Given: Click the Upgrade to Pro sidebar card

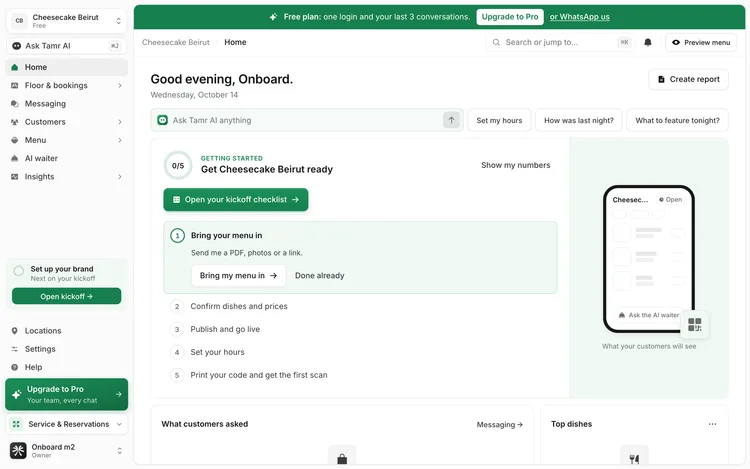Looking at the screenshot, I should click(x=66, y=394).
